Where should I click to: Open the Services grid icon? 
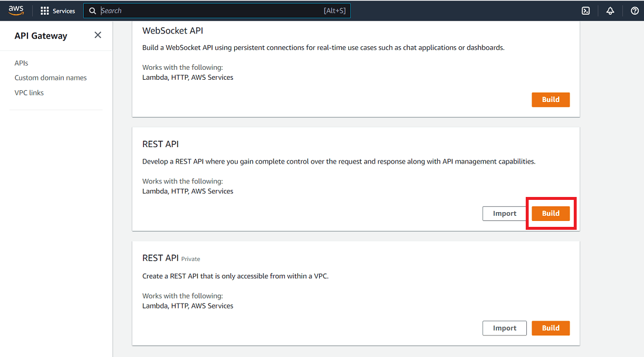click(44, 11)
